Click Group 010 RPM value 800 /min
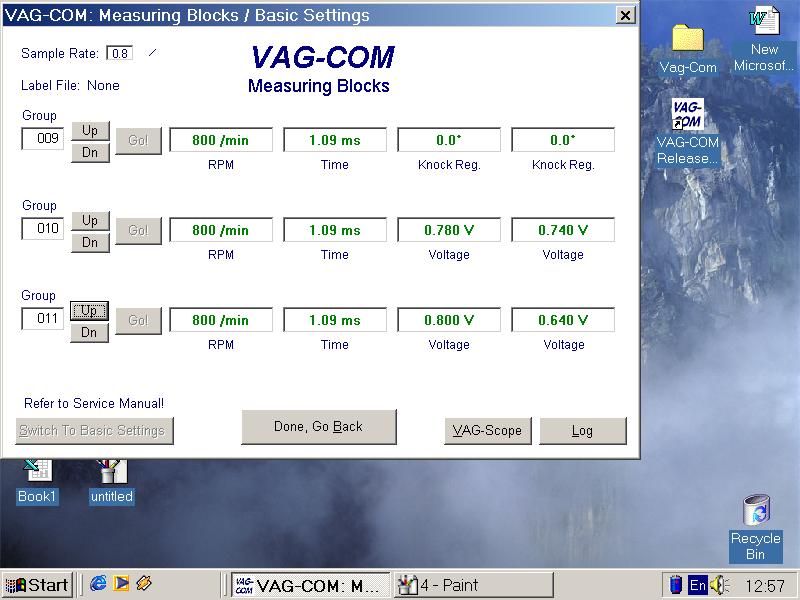 (x=221, y=230)
